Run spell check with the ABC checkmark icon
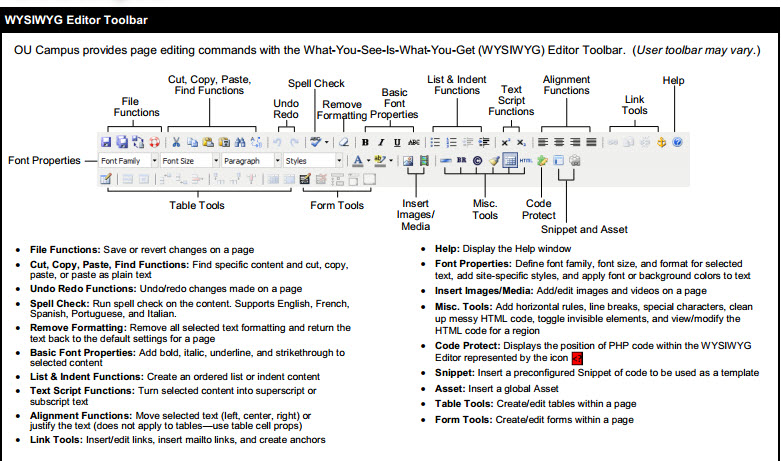This screenshot has width=781, height=461. pyautogui.click(x=315, y=142)
